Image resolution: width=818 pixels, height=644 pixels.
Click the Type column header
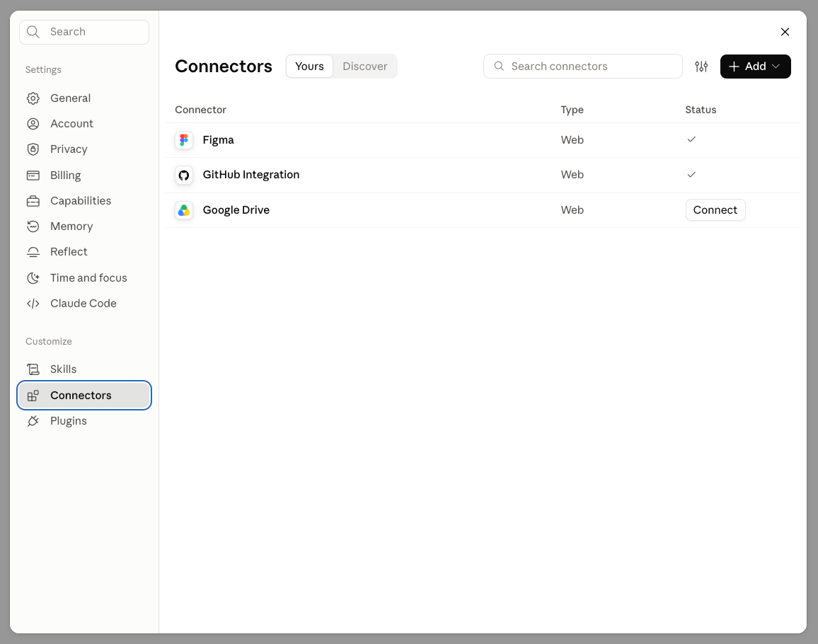point(572,110)
